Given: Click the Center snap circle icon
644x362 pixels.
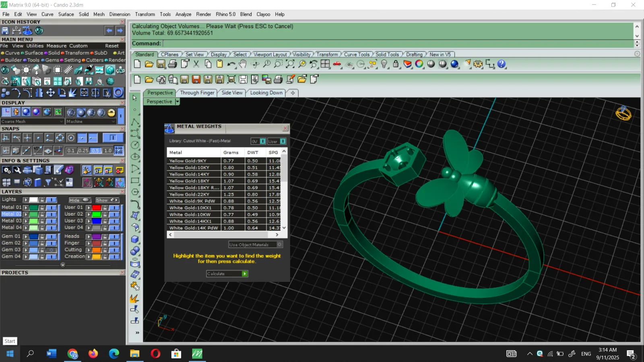Looking at the screenshot, I should pyautogui.click(x=71, y=138).
